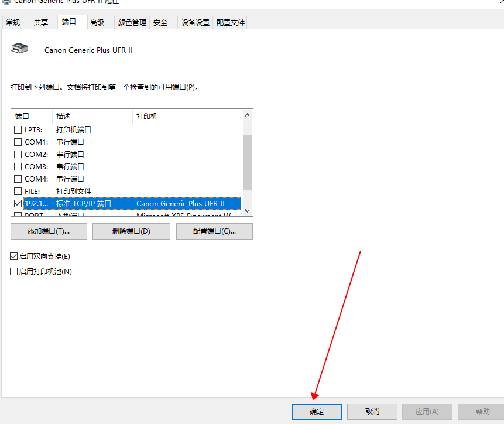Click the Canon printer icon
Image resolution: width=504 pixels, height=424 pixels.
pos(19,48)
